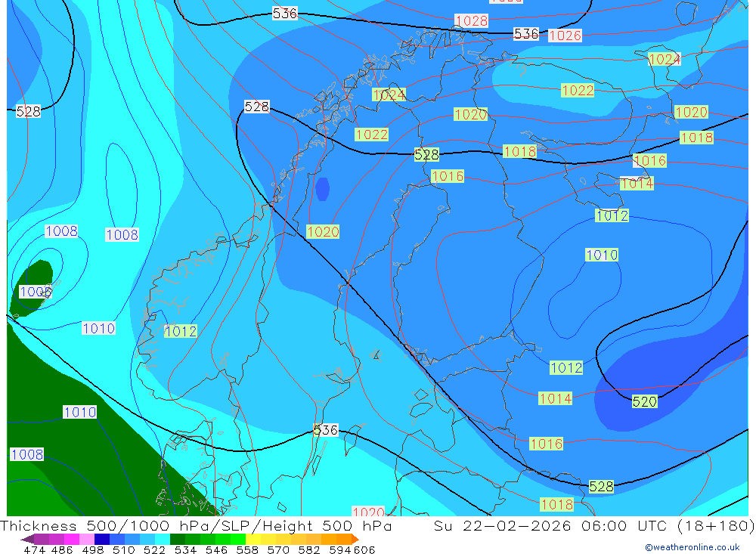Click the blue '1010' label inside the eastern low
The width and height of the screenshot is (756, 554).
[601, 255]
